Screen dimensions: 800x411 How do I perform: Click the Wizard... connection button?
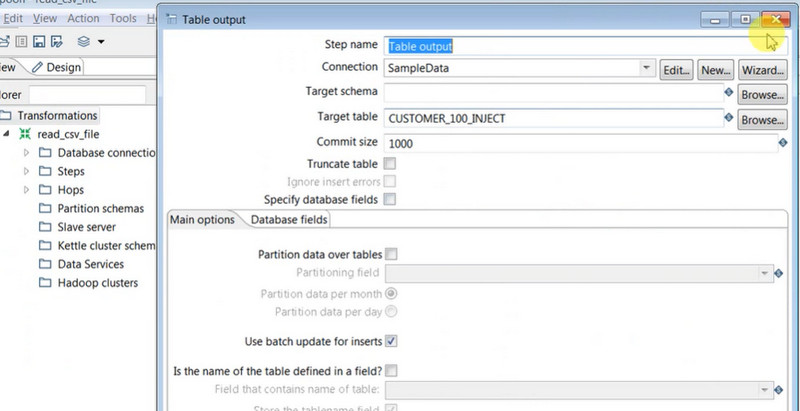[761, 70]
